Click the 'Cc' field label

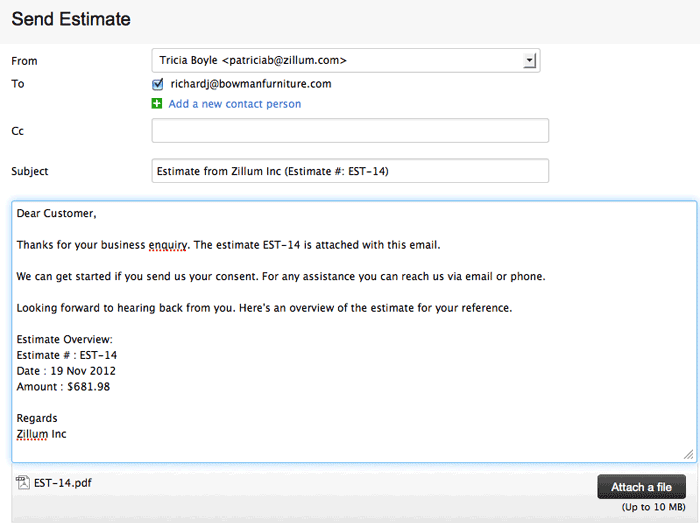(18, 131)
